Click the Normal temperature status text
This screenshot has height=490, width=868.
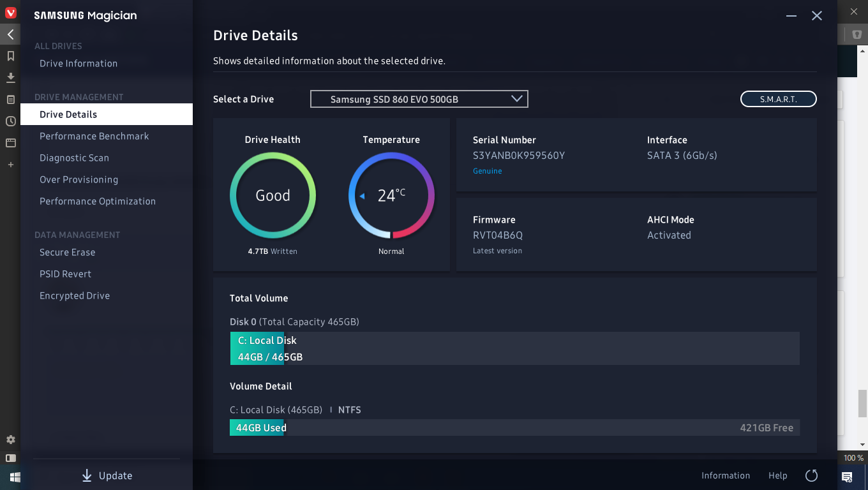coord(391,251)
